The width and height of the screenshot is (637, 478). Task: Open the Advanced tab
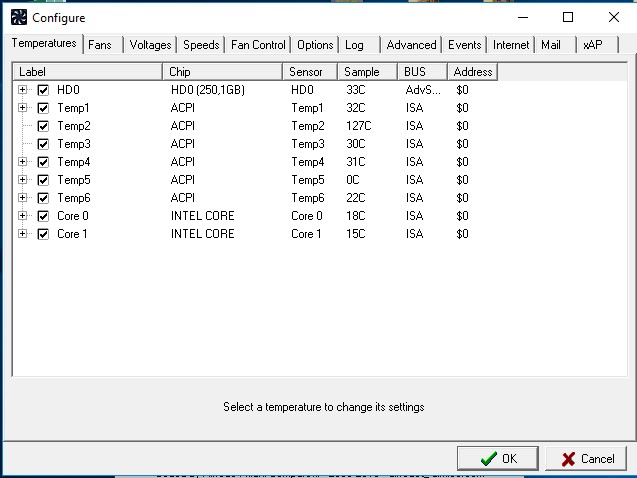(x=411, y=45)
